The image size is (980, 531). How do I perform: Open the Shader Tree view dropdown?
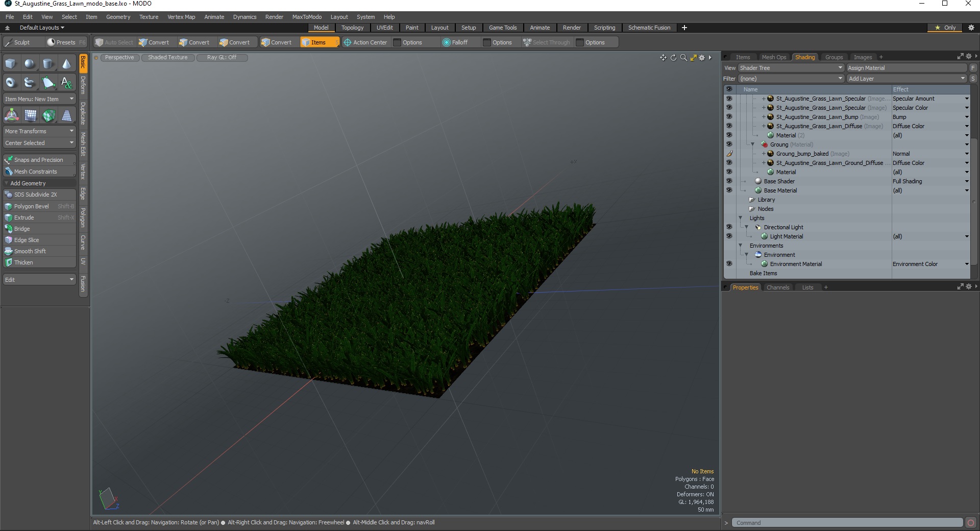tap(791, 68)
